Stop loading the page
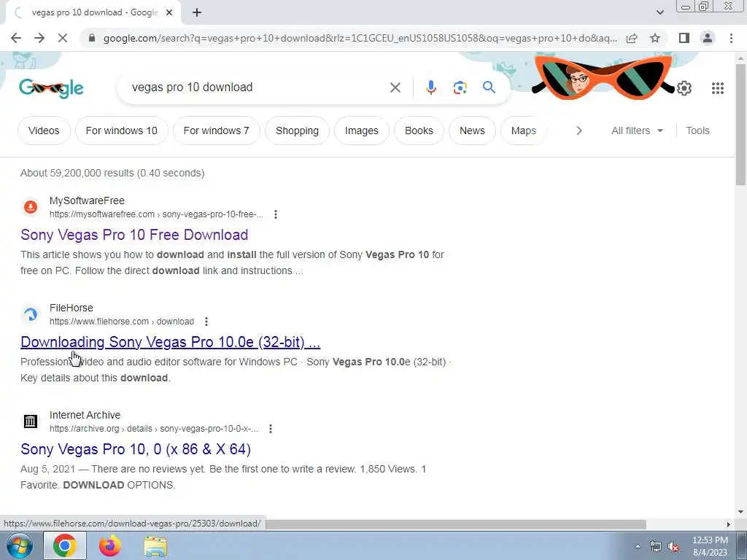 coord(63,38)
